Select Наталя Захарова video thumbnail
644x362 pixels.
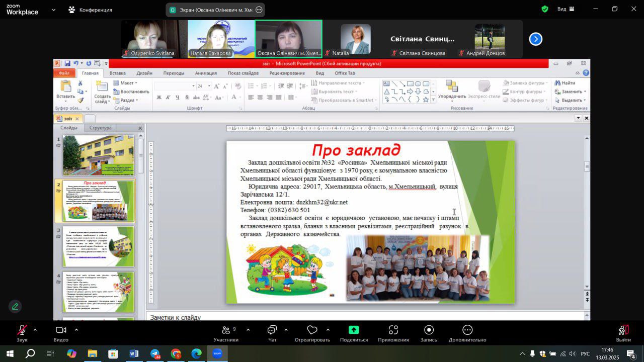click(221, 39)
